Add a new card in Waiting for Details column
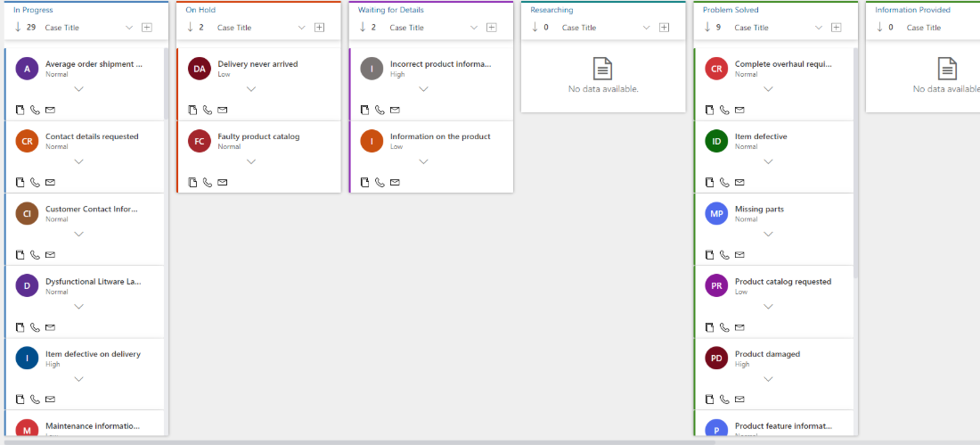The width and height of the screenshot is (980, 445). point(492,28)
